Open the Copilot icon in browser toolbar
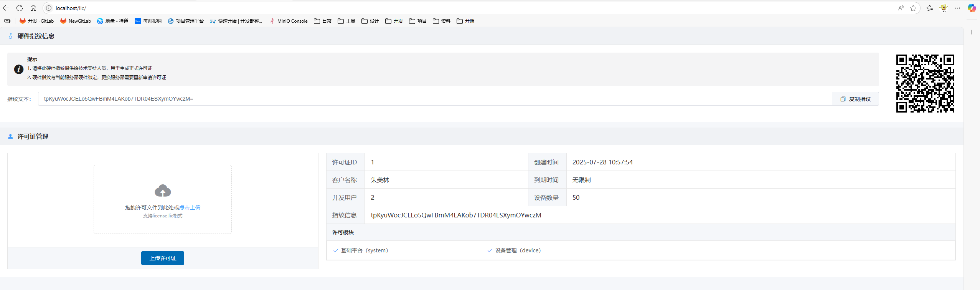This screenshot has height=290, width=980. click(972, 8)
